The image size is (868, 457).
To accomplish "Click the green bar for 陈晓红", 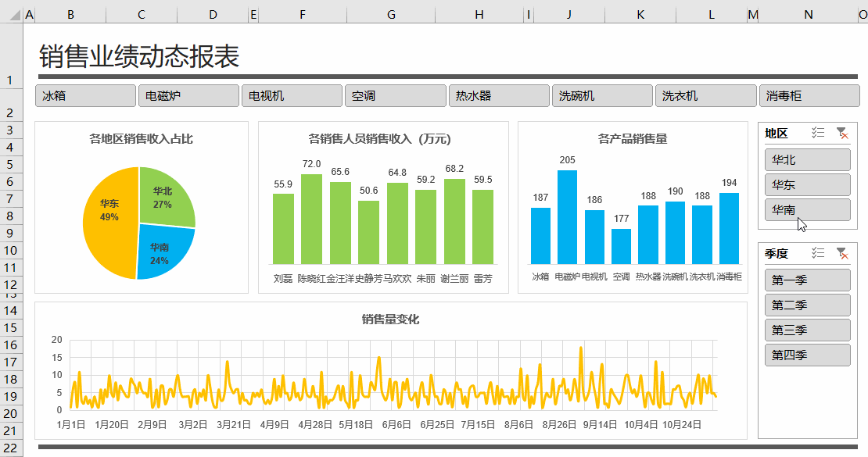I will point(312,219).
